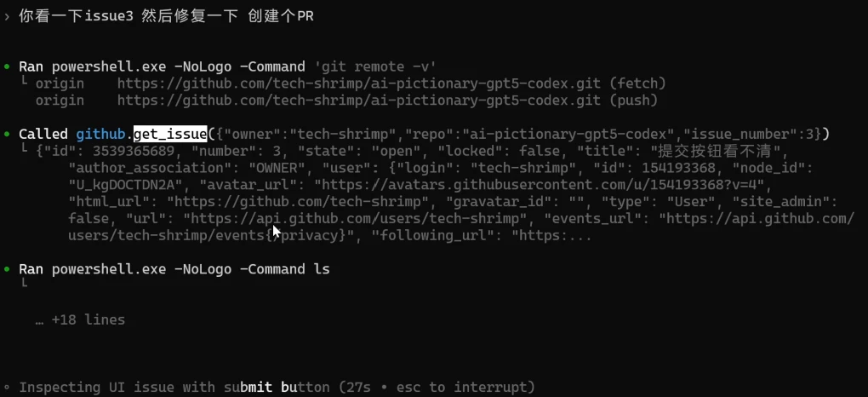Open the fetch origin GitHub repository URL

359,83
